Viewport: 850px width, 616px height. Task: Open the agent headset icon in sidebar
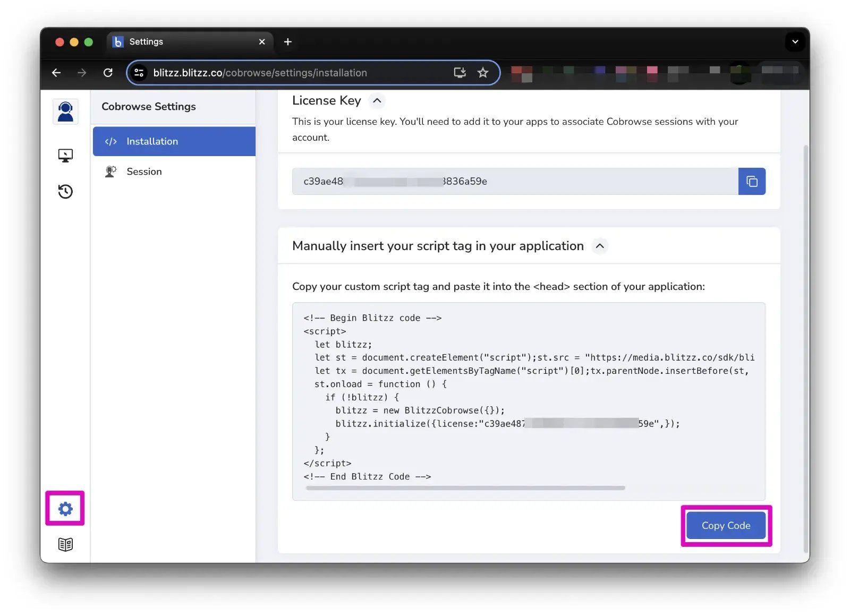(65, 112)
